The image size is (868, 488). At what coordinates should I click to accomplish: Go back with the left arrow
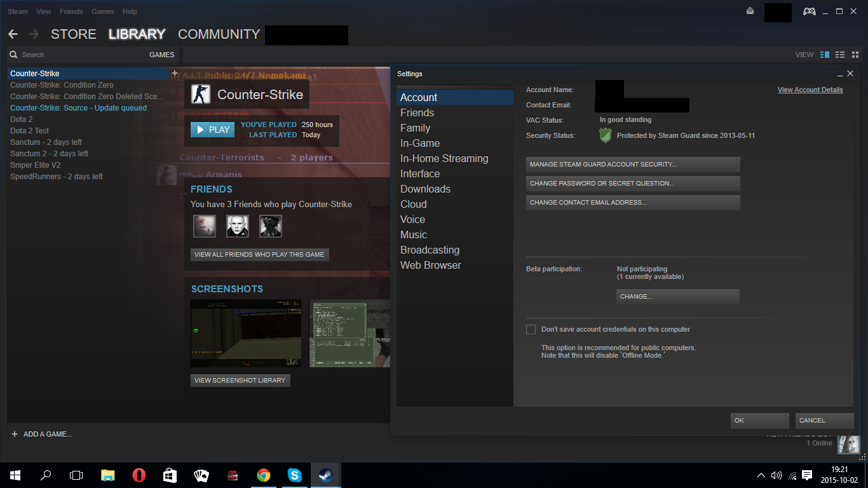[x=13, y=34]
